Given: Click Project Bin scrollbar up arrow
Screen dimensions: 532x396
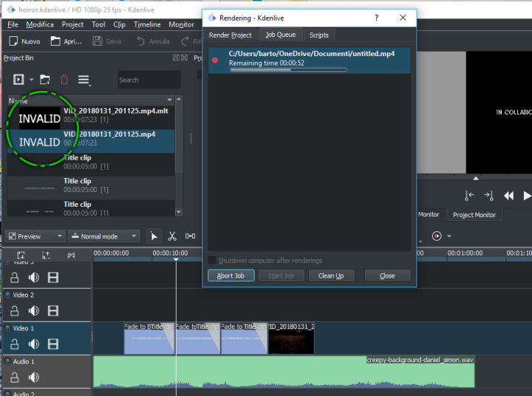Looking at the screenshot, I should 179,99.
